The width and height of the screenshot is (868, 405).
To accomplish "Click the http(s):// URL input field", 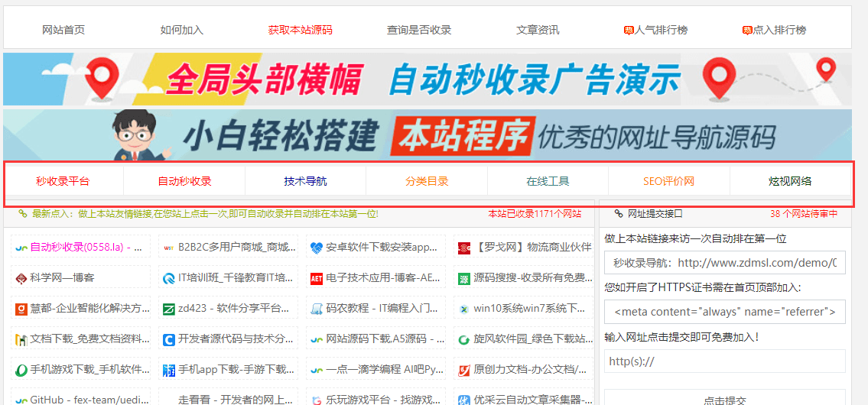I will (724, 361).
